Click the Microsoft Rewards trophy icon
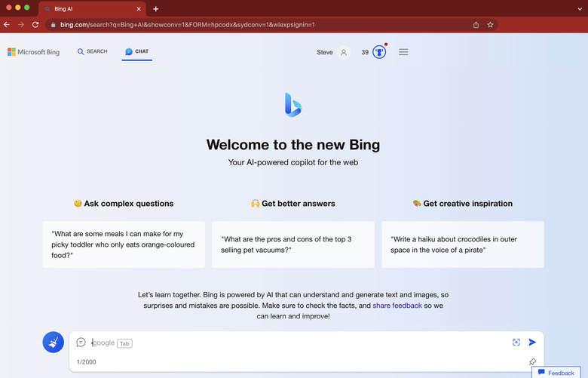This screenshot has width=588, height=378. pos(379,53)
